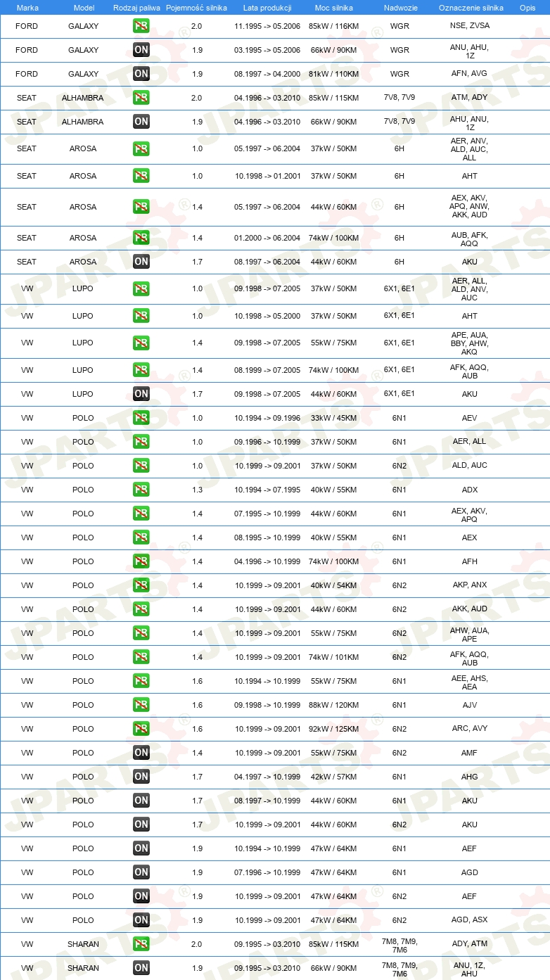The width and height of the screenshot is (550, 980).
Task: Click the petrol icon in VW Lupo AHT row
Action: point(141,316)
